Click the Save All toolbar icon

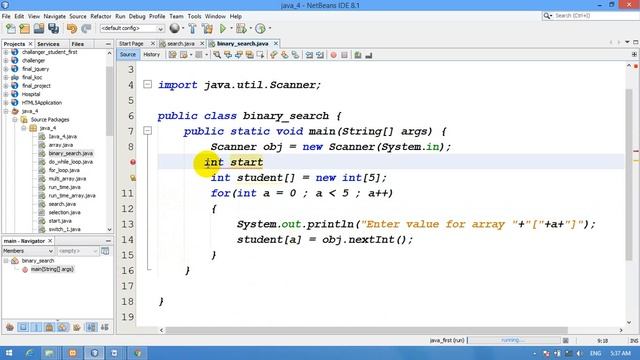coord(53,28)
